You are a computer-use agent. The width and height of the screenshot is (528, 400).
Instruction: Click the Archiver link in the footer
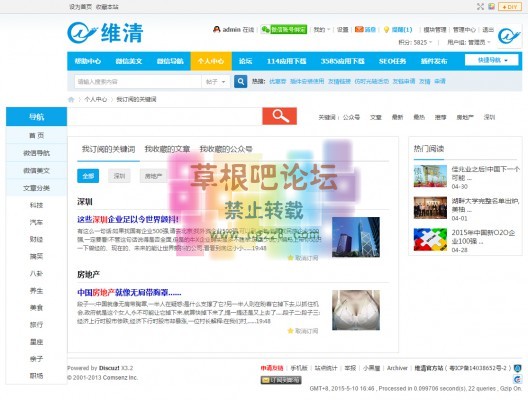coord(397,368)
